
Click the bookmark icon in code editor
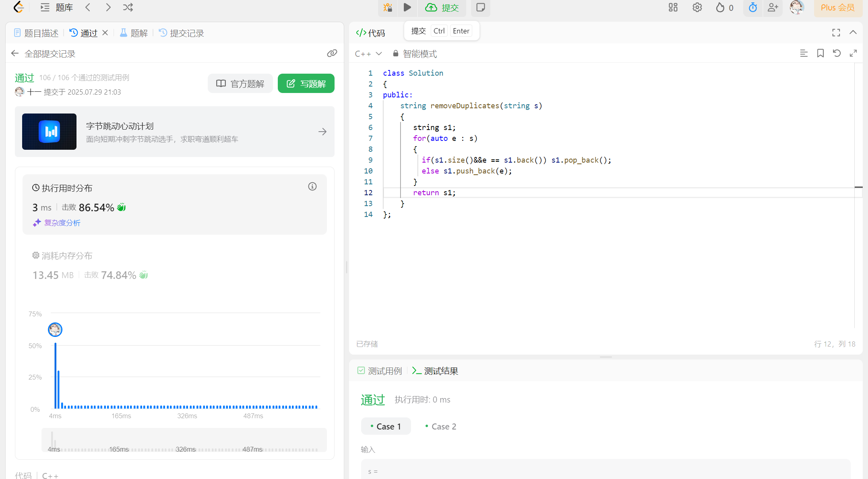[x=820, y=53]
